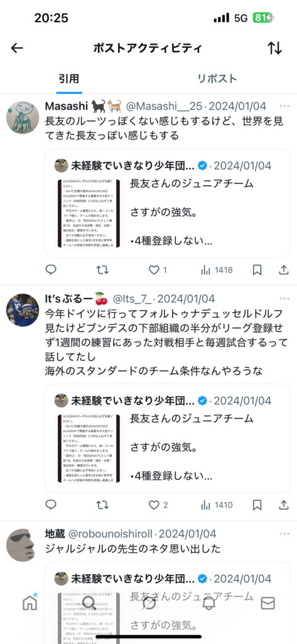Select the 引用 tab
The height and width of the screenshot is (644, 297).
pyautogui.click(x=69, y=79)
